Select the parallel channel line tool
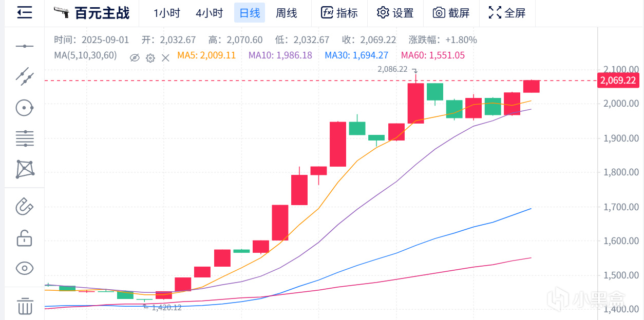This screenshot has width=644, height=320. (x=24, y=76)
